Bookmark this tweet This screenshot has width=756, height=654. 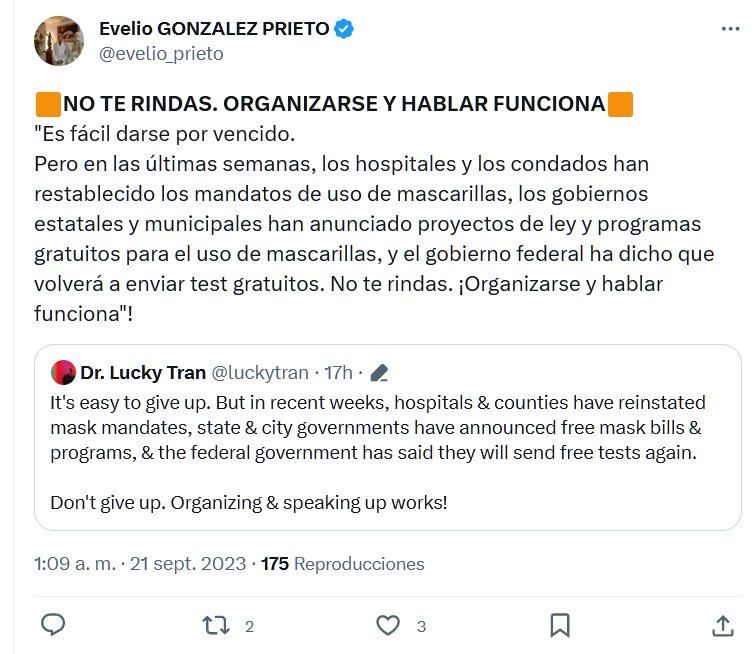click(560, 626)
